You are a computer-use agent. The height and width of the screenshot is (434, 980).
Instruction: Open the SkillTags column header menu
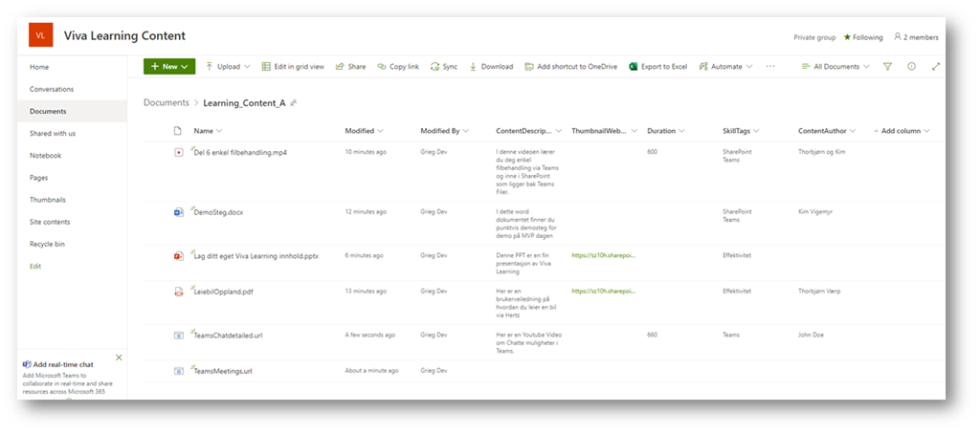tap(742, 131)
